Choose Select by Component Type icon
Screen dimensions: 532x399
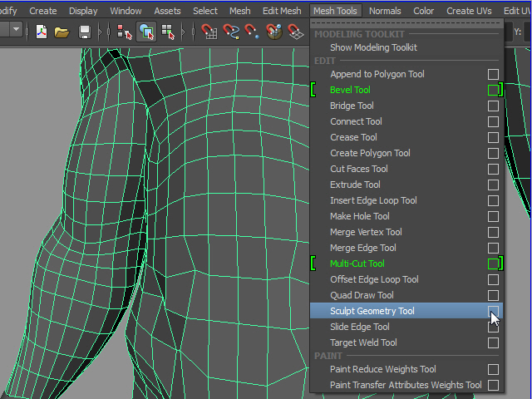(168, 32)
